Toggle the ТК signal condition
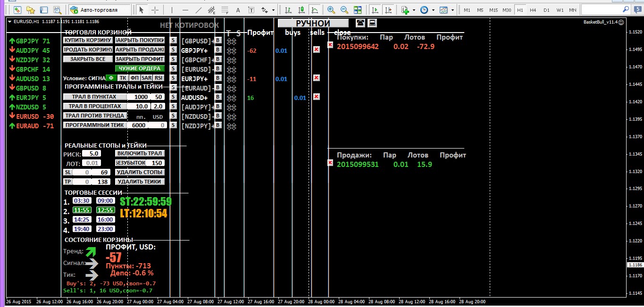 tap(123, 78)
